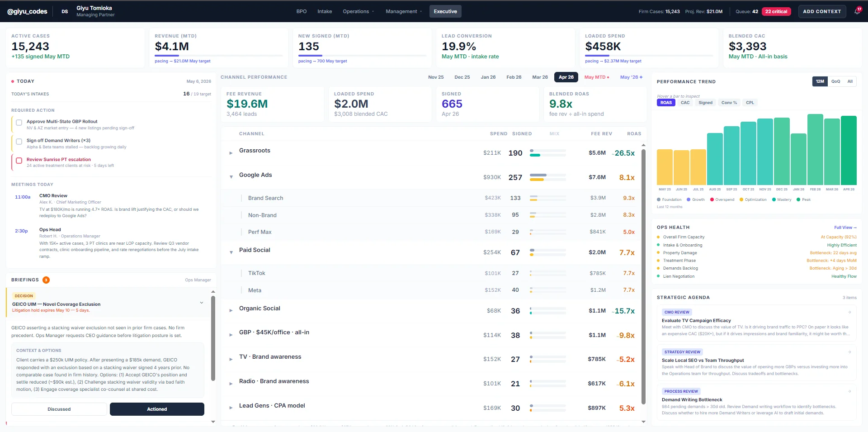
Task: Mark the GEICO briefing as Actioned
Action: [157, 409]
